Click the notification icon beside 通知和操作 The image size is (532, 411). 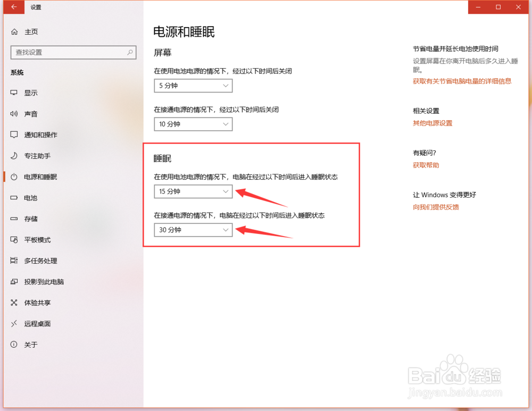14,135
